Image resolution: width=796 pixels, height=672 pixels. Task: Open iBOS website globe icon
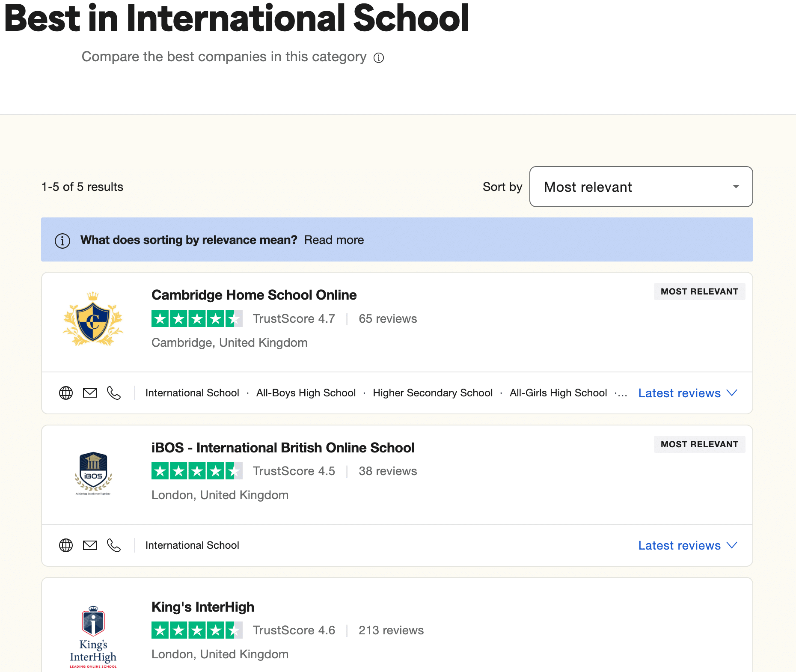point(66,545)
